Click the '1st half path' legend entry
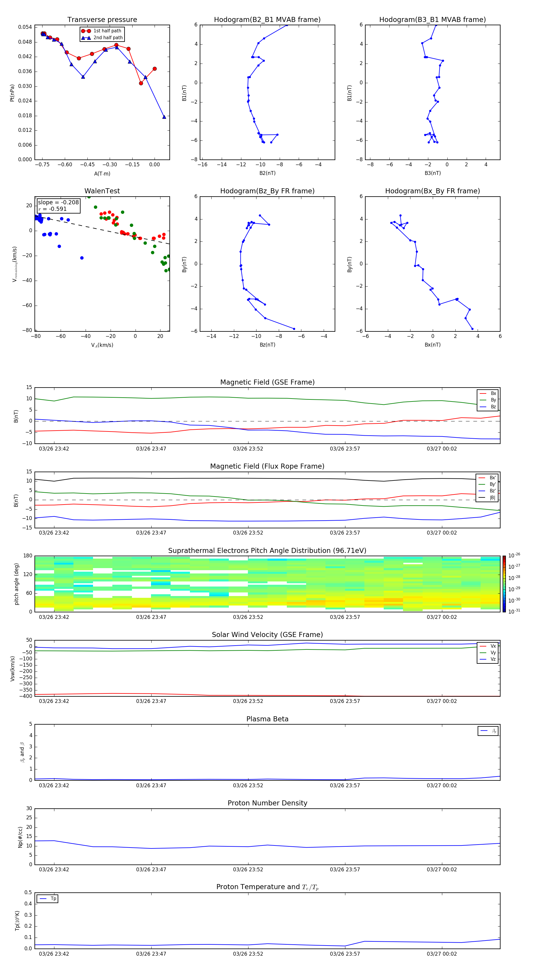535x980 pixels. pos(101,31)
